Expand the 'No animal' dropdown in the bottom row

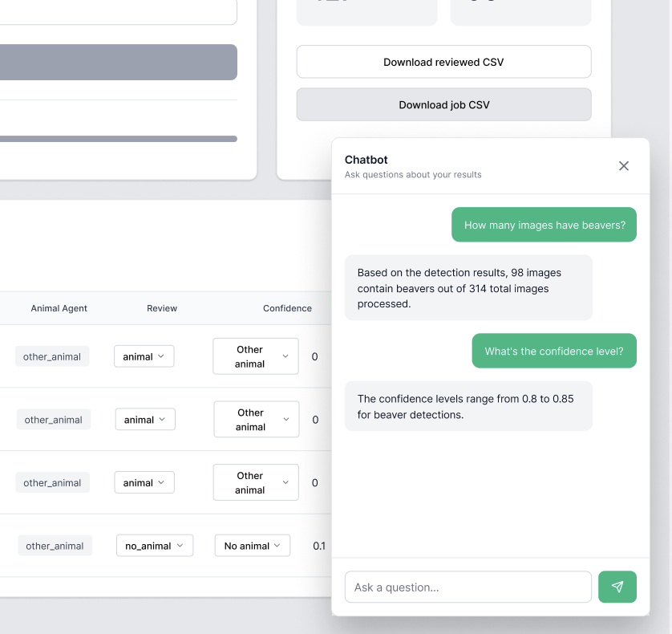[252, 545]
